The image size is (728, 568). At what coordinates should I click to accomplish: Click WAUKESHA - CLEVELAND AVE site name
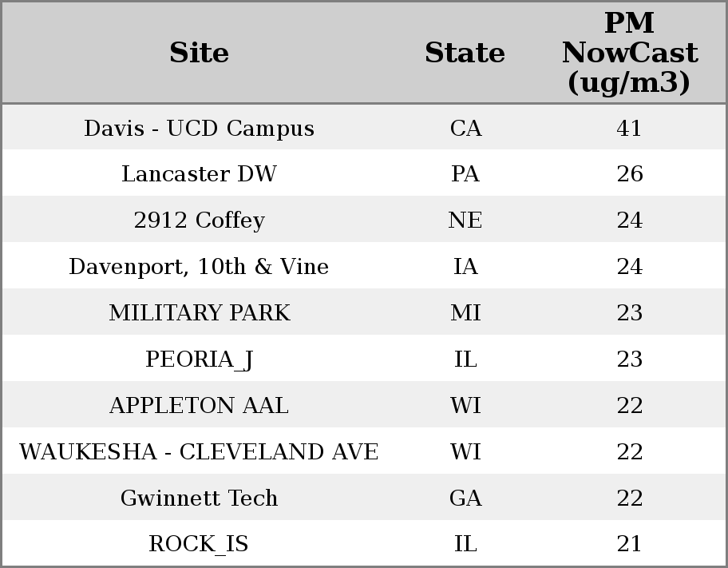click(x=199, y=452)
